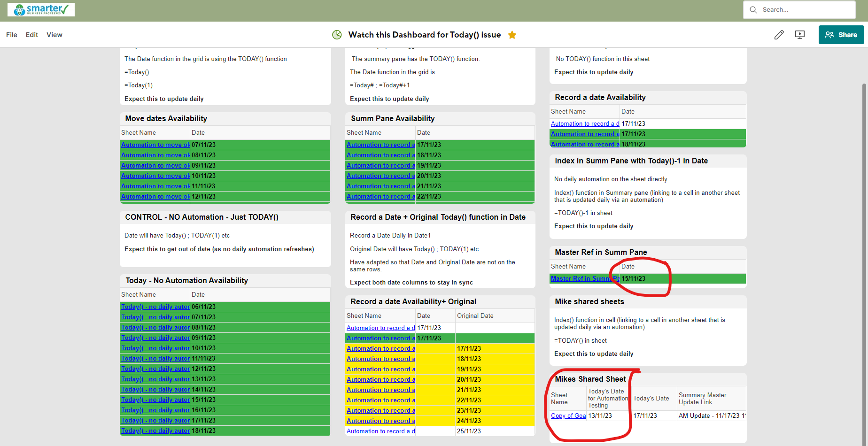Click the Share button

tap(841, 35)
